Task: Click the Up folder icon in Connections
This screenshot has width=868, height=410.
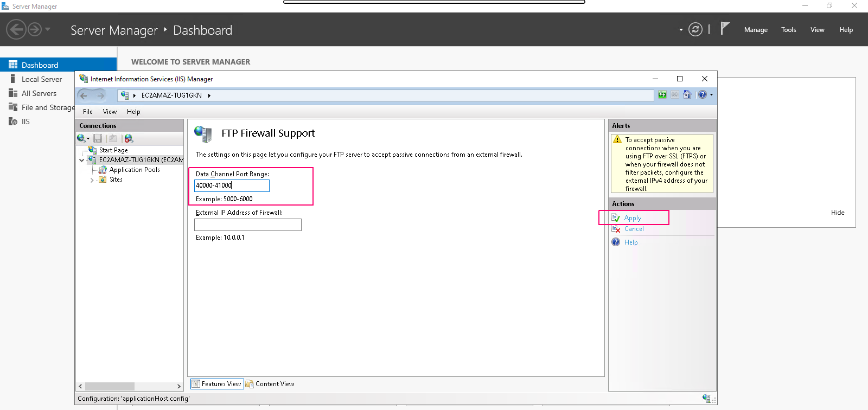Action: pos(113,138)
